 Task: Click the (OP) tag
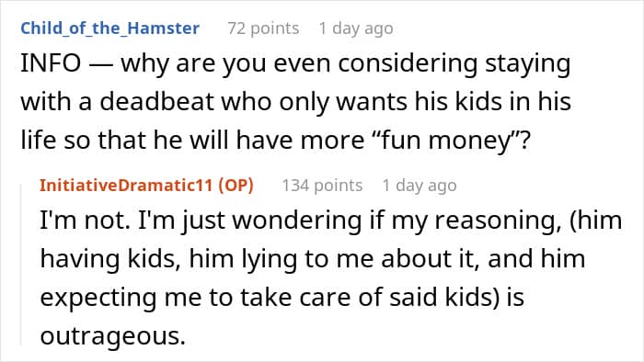(236, 186)
